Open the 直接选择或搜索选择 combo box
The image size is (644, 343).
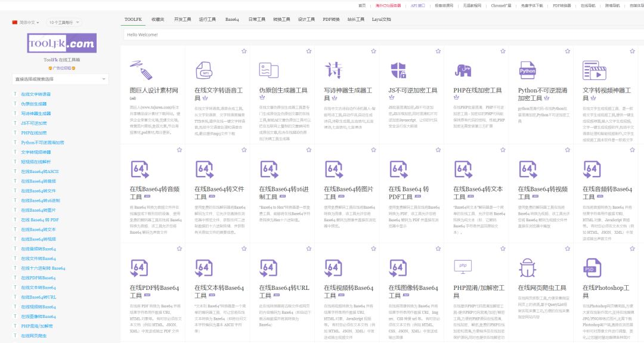pyautogui.click(x=60, y=79)
